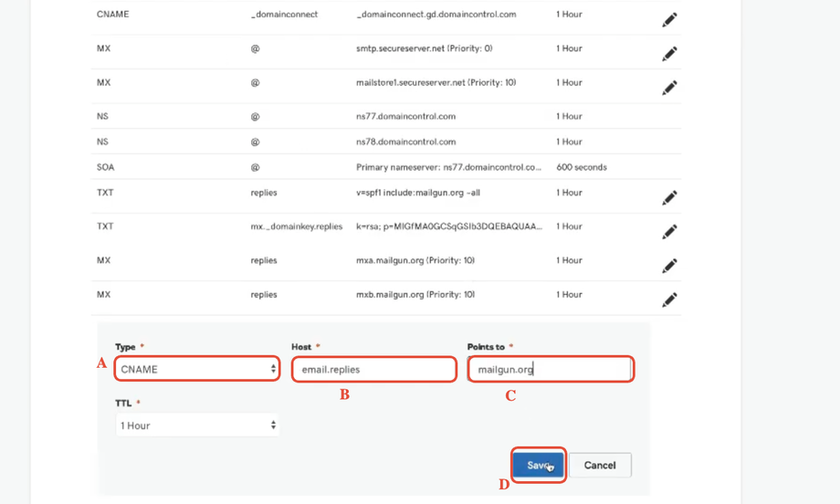The image size is (840, 504).
Task: Click the Type field label
Action: 125,347
